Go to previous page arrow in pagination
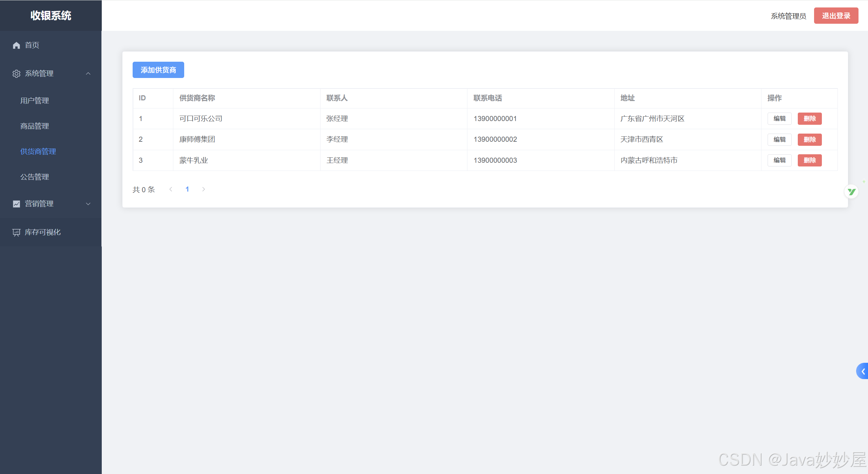The width and height of the screenshot is (868, 474). point(171,190)
